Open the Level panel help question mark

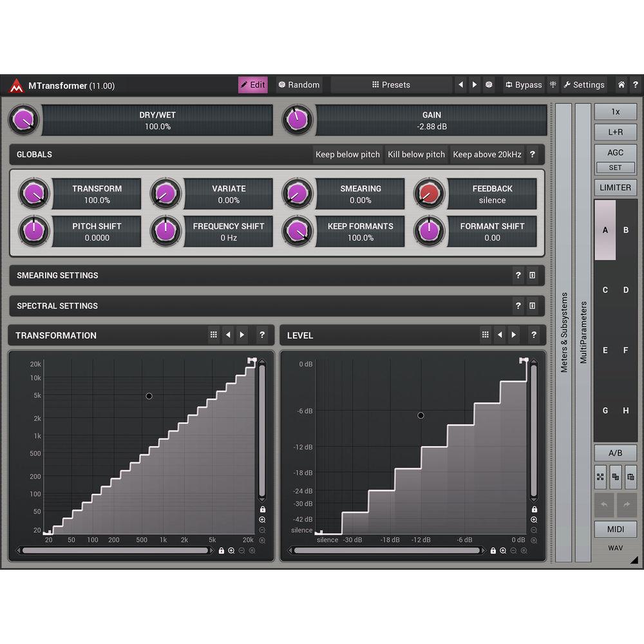(x=533, y=334)
